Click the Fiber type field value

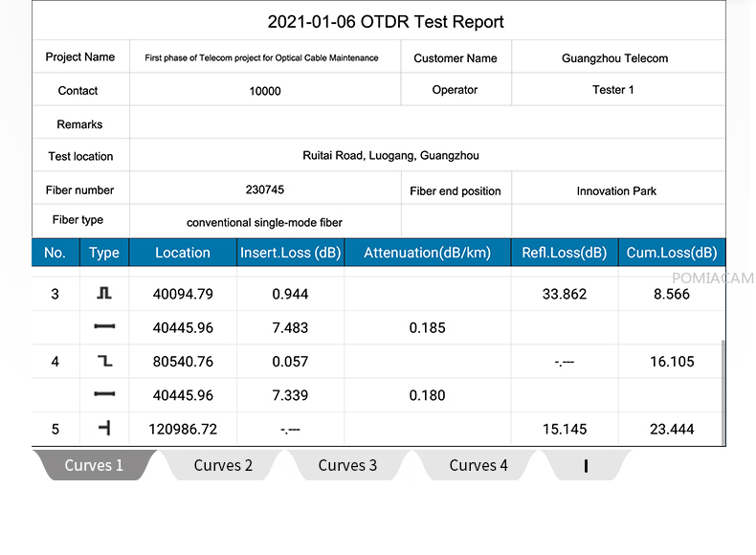click(264, 222)
